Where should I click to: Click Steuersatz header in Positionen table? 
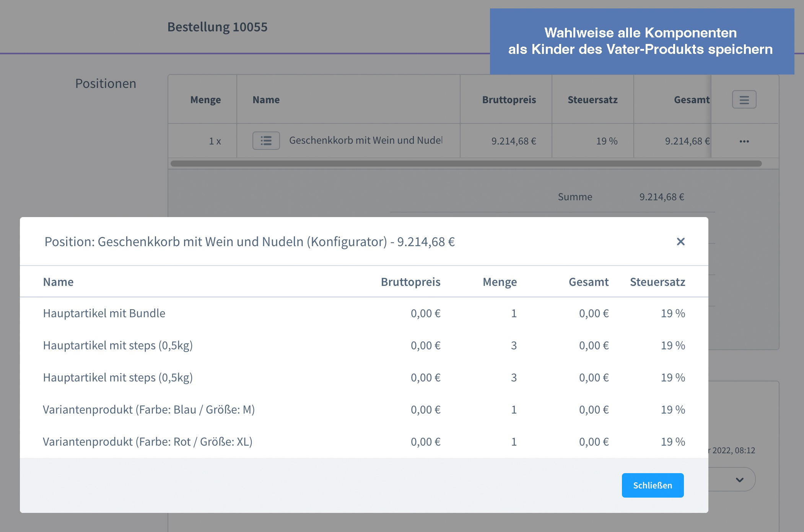click(x=592, y=100)
